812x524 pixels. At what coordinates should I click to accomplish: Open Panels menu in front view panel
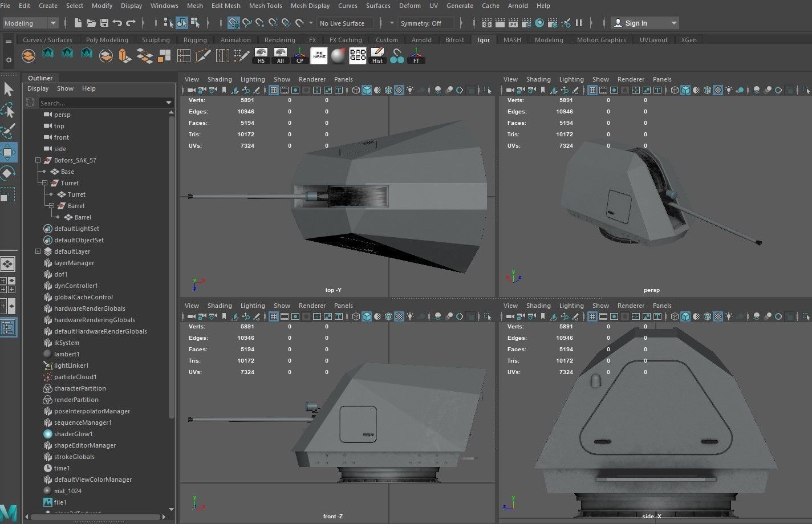[343, 306]
